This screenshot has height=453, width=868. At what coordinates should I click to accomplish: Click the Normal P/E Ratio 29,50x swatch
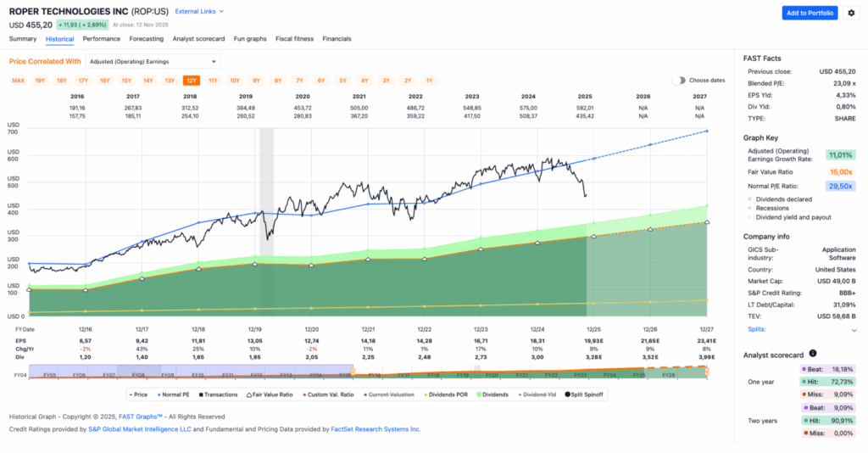click(840, 186)
